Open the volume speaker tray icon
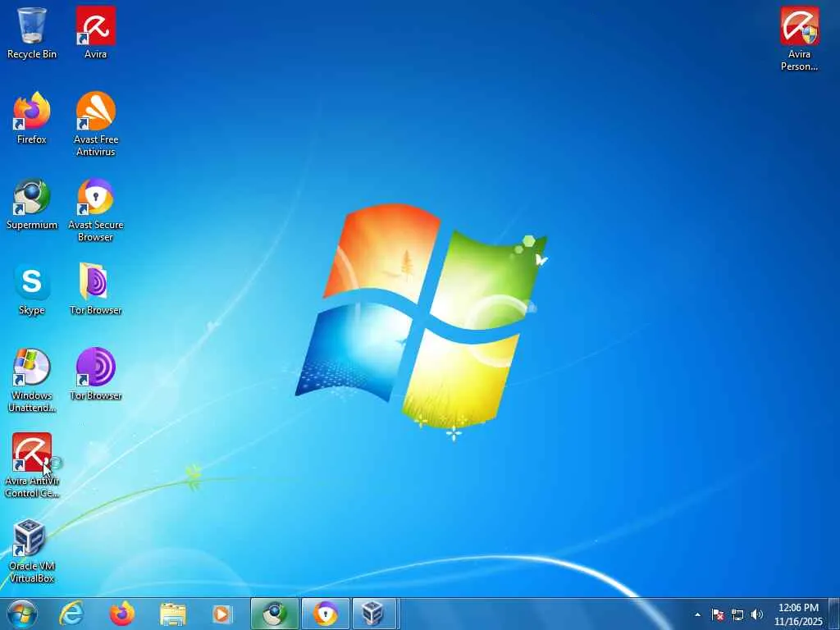Screen dimensions: 840x630 coord(756,614)
